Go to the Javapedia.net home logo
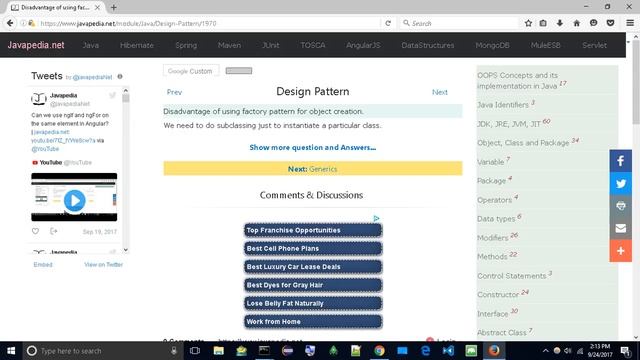The image size is (640, 360). tap(36, 45)
